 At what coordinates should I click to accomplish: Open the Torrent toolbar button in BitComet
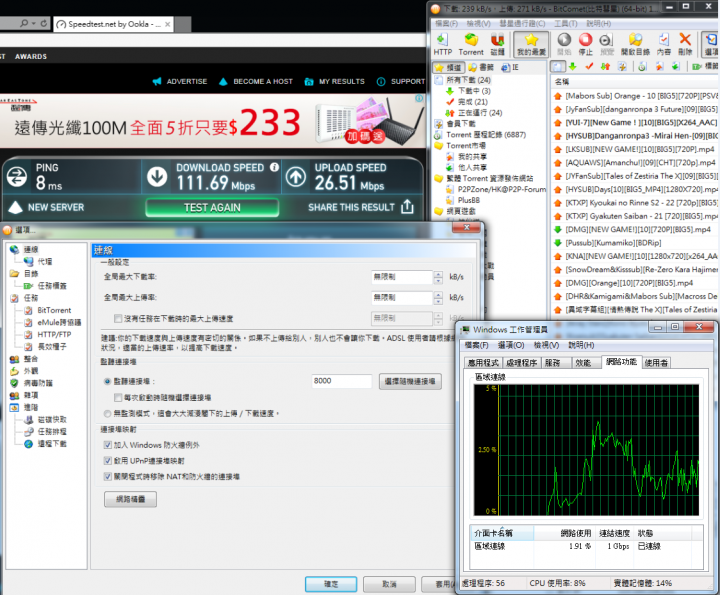[471, 45]
